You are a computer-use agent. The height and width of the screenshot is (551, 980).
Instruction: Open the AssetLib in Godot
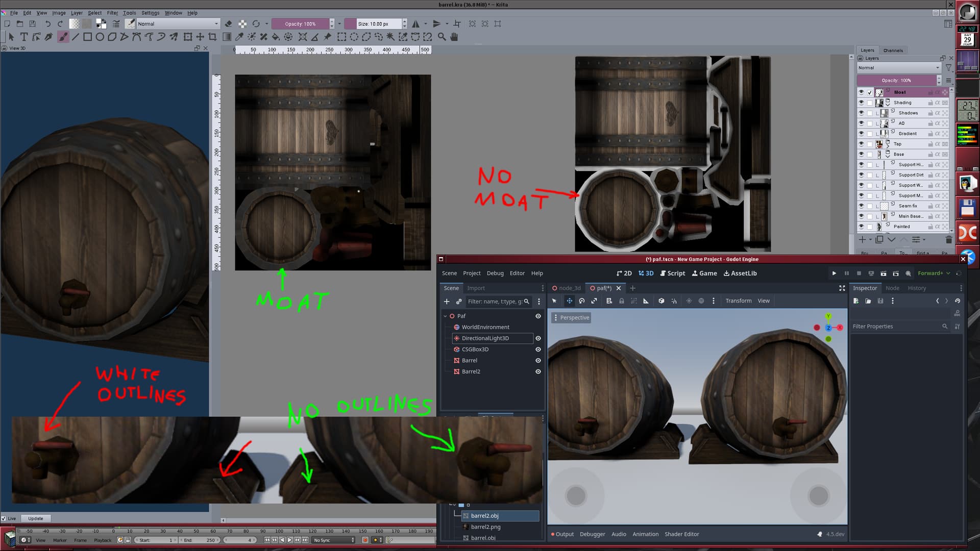[x=740, y=273]
